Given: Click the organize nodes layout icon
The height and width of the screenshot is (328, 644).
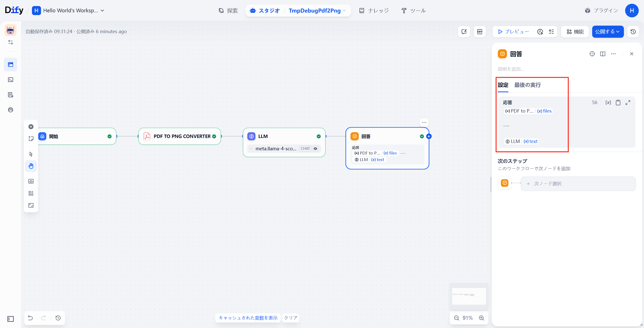Looking at the screenshot, I should coord(31,193).
